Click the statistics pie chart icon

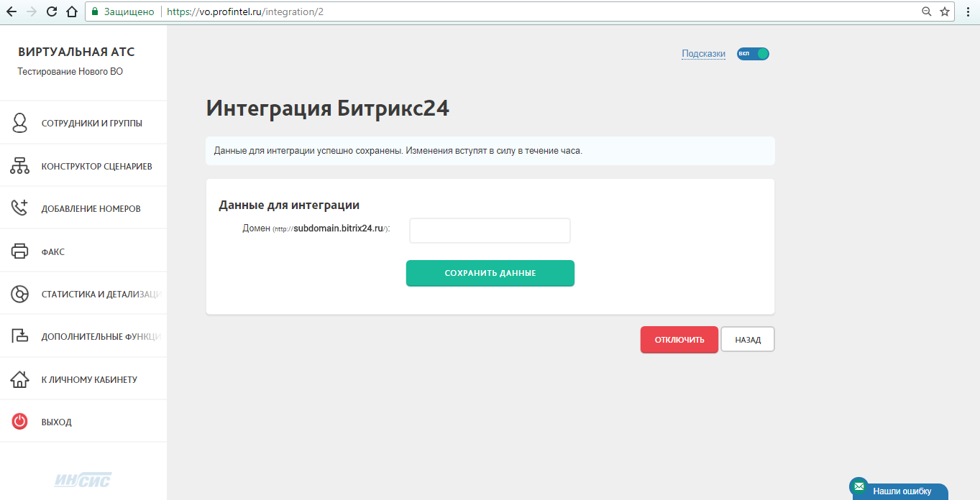pyautogui.click(x=20, y=294)
